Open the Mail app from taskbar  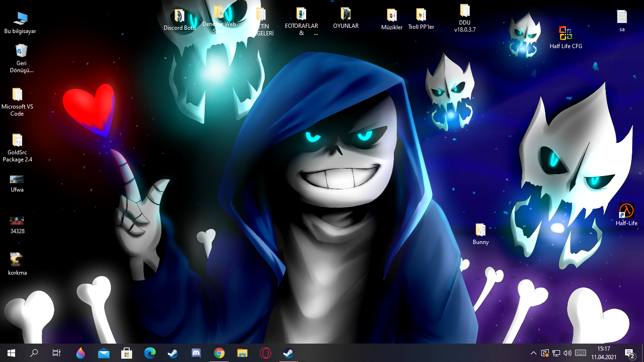click(104, 353)
